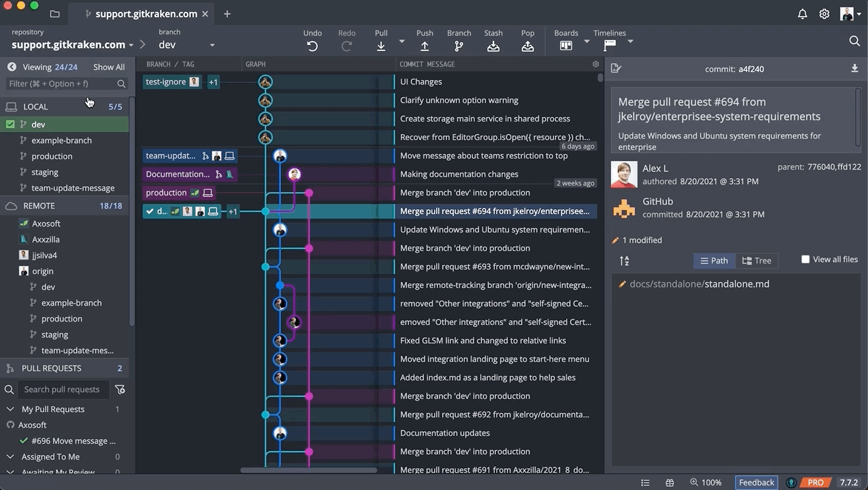Viewport: 868px width, 490px height.
Task: Create a branch using Branch icon
Action: (459, 46)
